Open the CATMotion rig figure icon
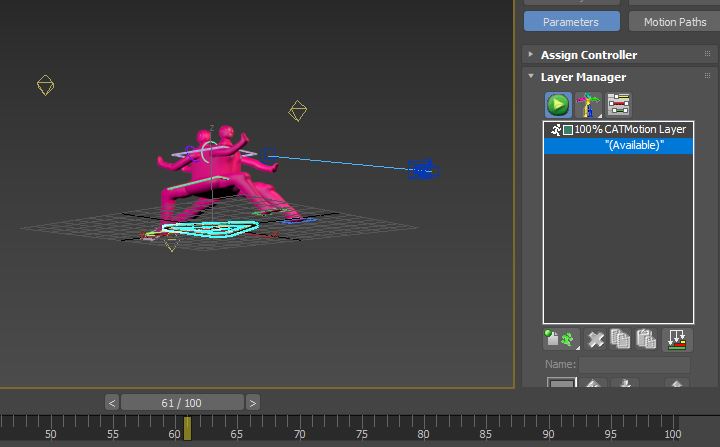Viewport: 720px width, 447px height. (x=588, y=104)
